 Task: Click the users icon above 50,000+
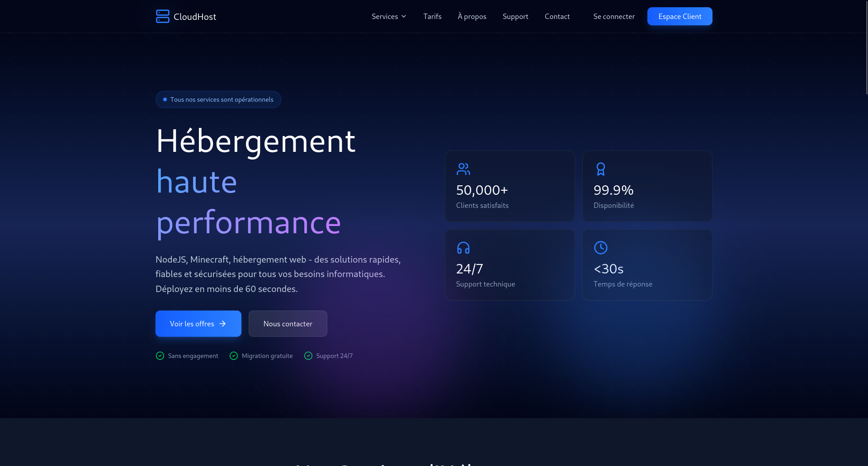click(463, 169)
